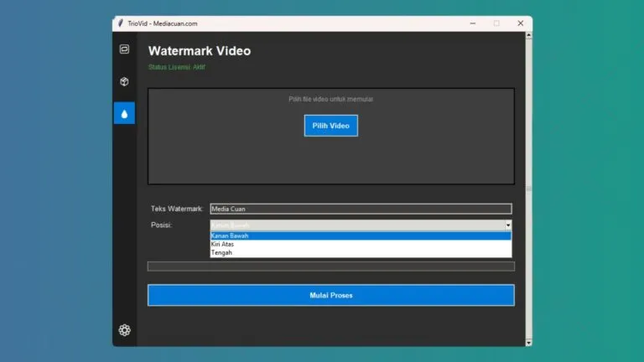This screenshot has height=362, width=644.
Task: Select Kiri Atas from the position list
Action: coord(361,244)
